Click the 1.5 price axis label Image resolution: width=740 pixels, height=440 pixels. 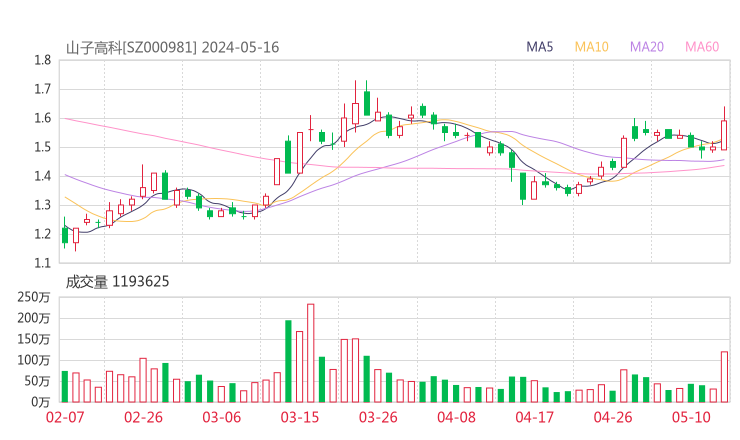pyautogui.click(x=42, y=147)
